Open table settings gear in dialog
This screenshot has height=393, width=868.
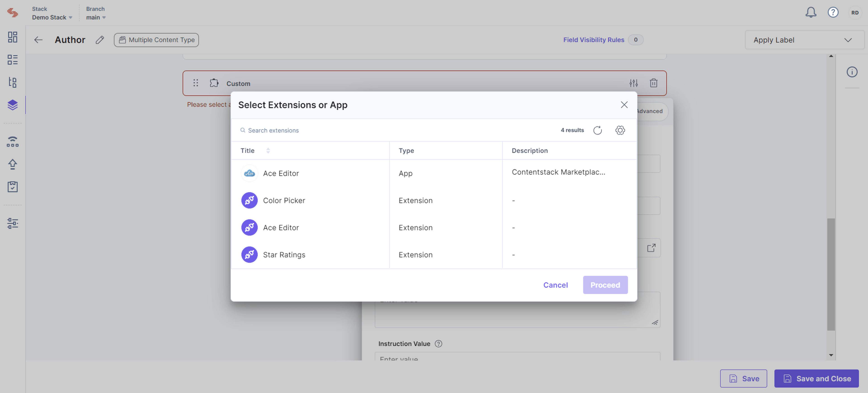(x=620, y=130)
